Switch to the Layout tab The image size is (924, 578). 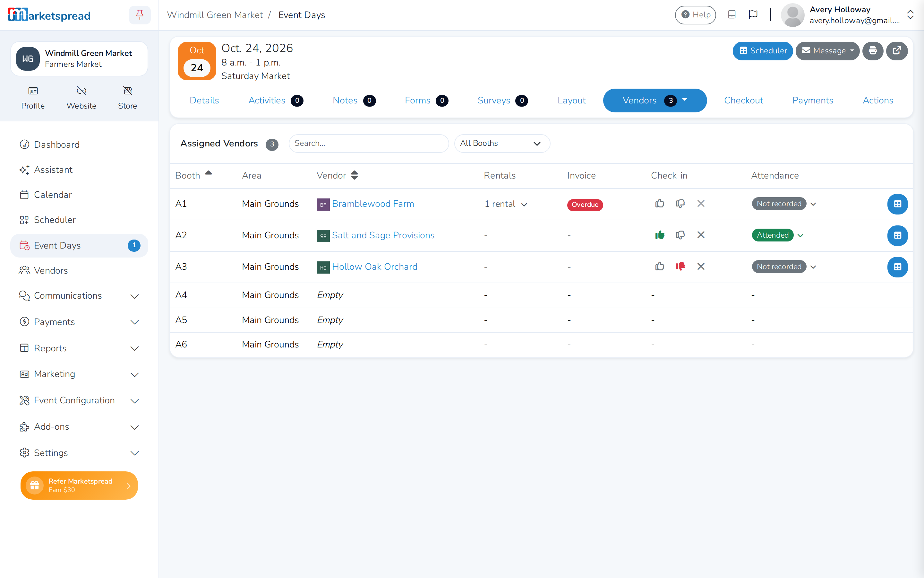pyautogui.click(x=572, y=101)
